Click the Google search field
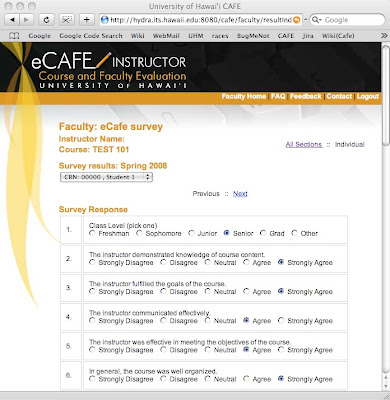The width and height of the screenshot is (390, 400). coord(347,20)
